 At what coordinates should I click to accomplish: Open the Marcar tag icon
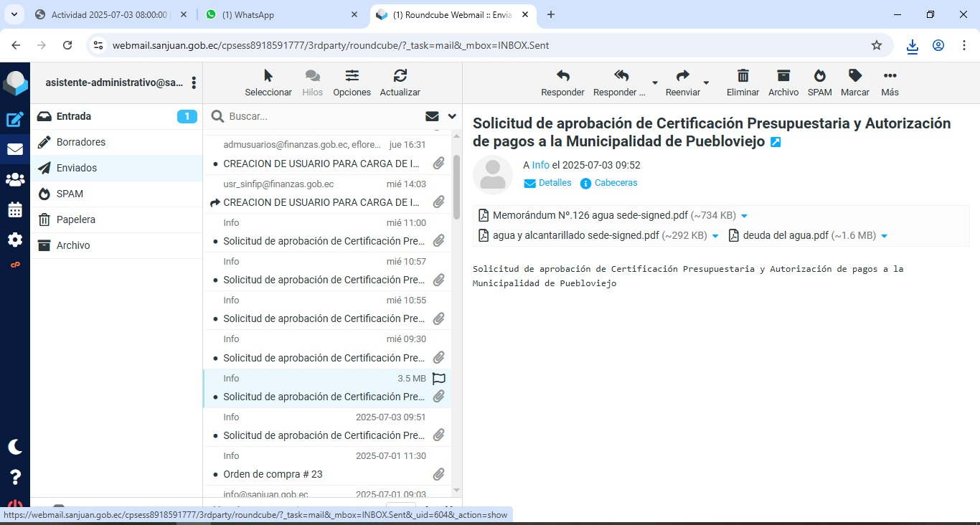click(x=854, y=76)
